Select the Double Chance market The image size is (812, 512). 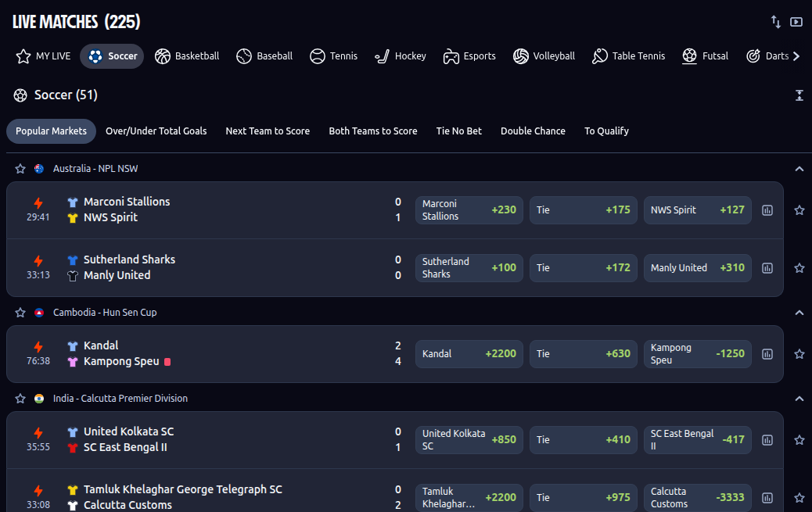click(x=533, y=131)
